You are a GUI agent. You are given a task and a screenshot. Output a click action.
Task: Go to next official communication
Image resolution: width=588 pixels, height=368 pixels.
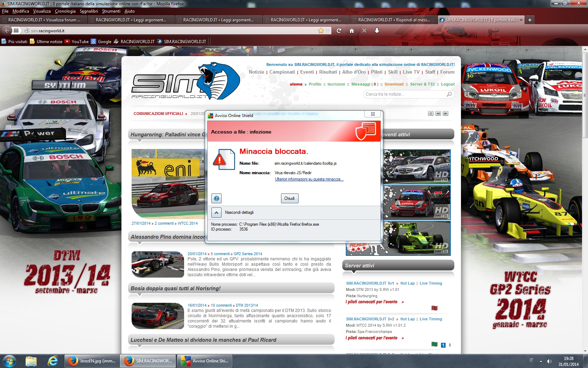pos(446,114)
